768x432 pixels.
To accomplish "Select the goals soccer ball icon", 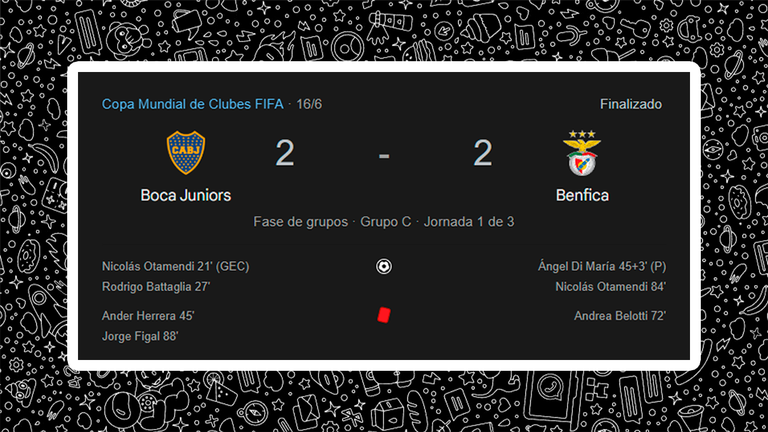I will (x=384, y=266).
